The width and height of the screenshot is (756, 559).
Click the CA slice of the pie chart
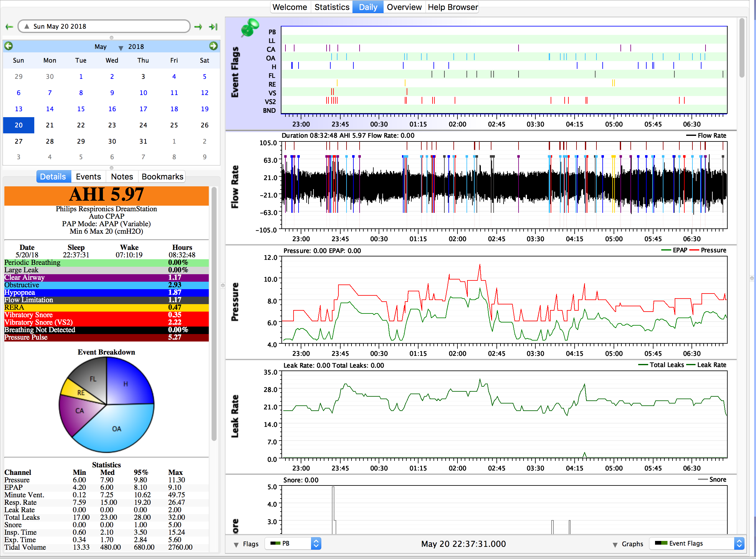pos(79,411)
